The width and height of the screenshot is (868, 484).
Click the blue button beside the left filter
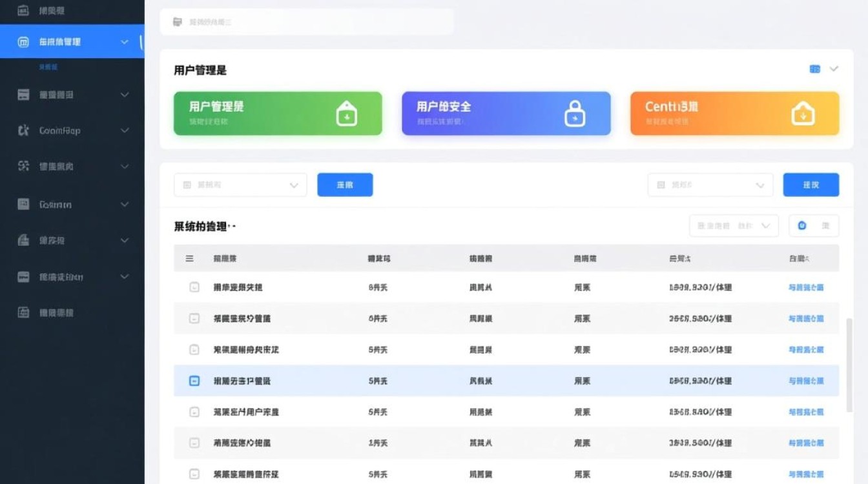tap(345, 185)
